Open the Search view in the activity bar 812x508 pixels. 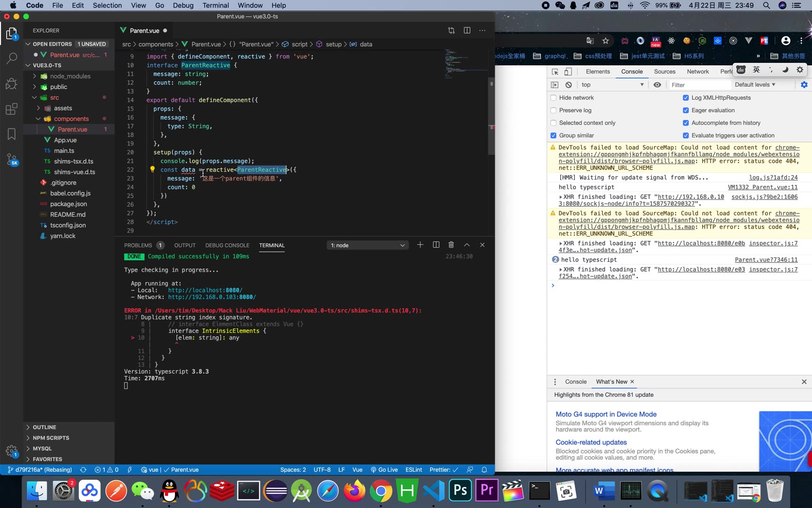pyautogui.click(x=11, y=58)
